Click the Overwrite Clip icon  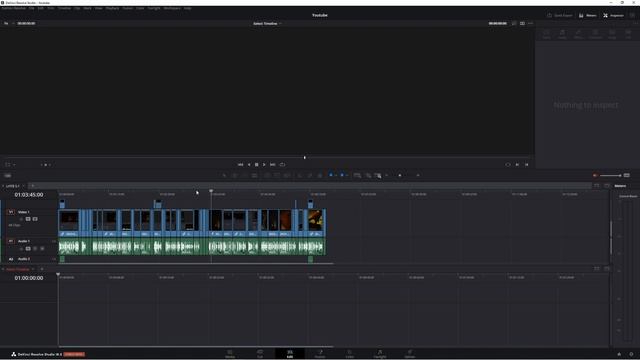point(277,176)
